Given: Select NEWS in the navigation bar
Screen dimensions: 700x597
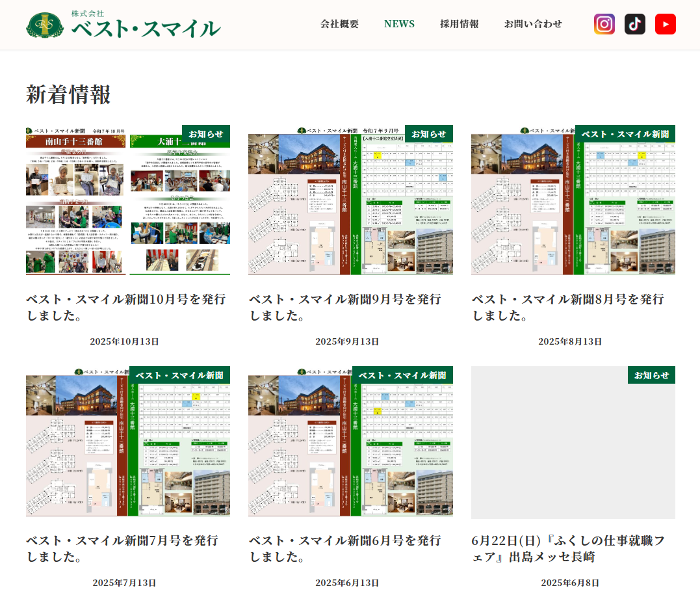Looking at the screenshot, I should click(x=399, y=24).
